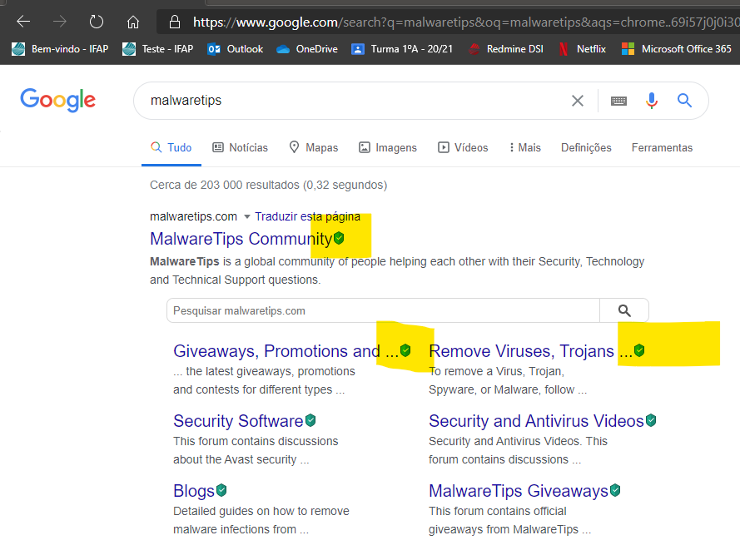740x560 pixels.
Task: Expand the malwaretips.com result dropdown arrow
Action: click(247, 217)
